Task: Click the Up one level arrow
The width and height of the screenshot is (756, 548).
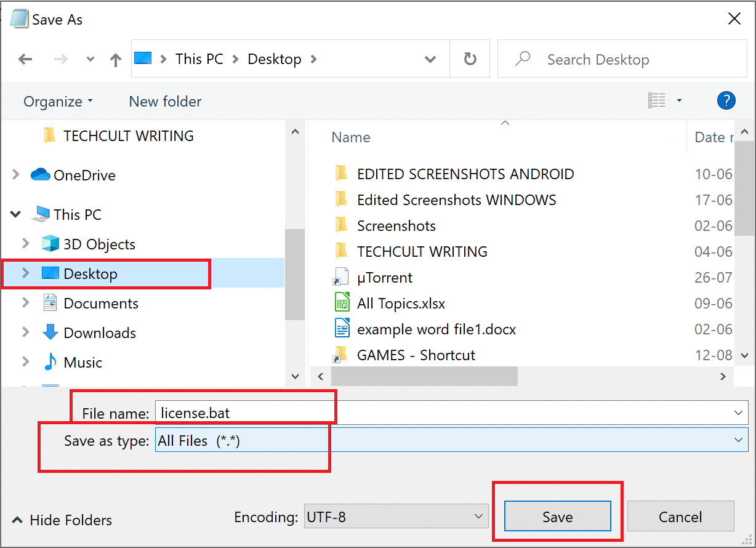Action: [115, 59]
